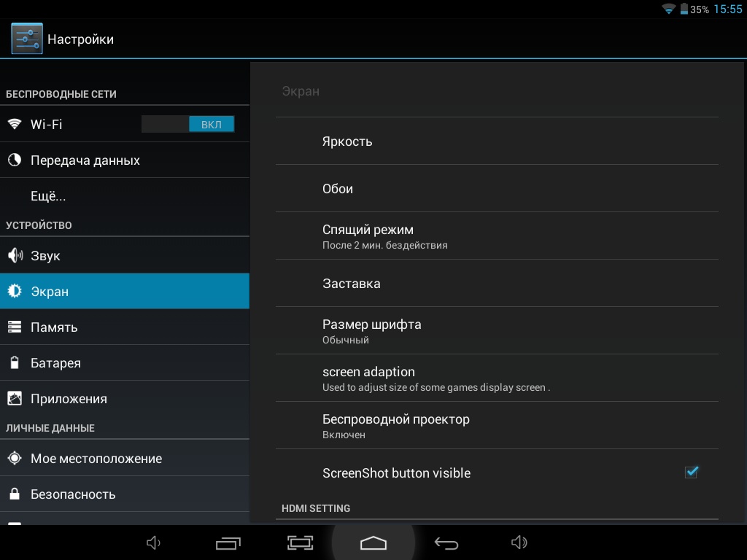The image size is (747, 560).
Task: Open the Обои wallpaper setting
Action: [496, 189]
